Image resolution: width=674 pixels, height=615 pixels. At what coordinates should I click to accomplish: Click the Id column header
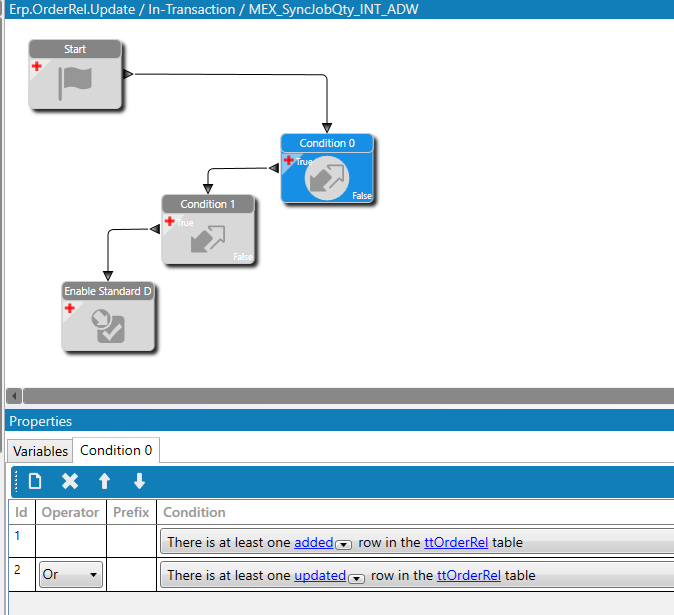[x=21, y=512]
